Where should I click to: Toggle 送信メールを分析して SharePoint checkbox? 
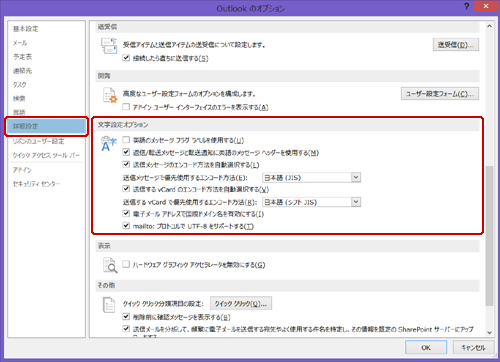(126, 329)
